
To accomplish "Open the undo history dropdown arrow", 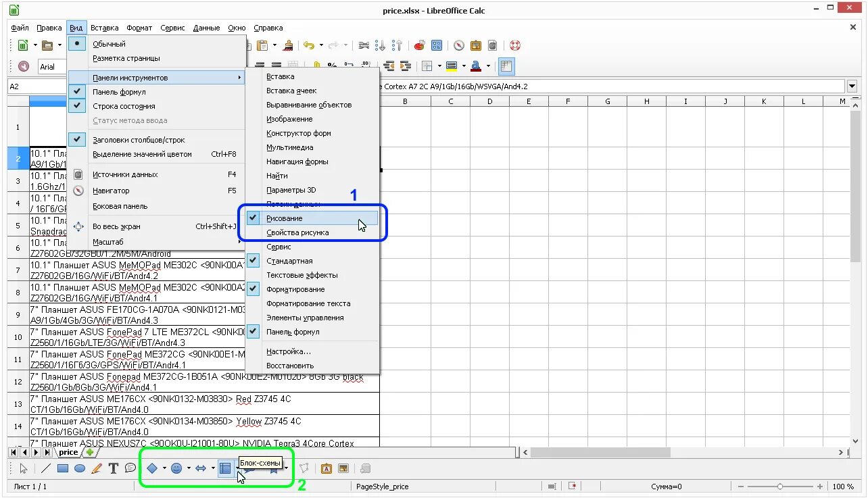I will pos(321,45).
